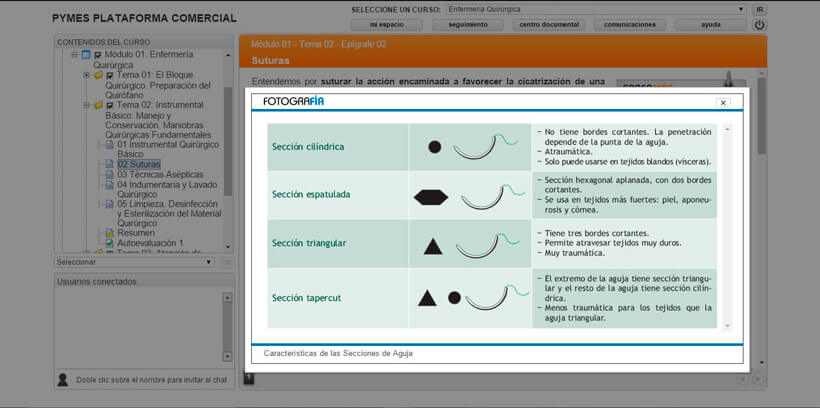
Task: Close the Fotografía popup window
Action: (723, 103)
